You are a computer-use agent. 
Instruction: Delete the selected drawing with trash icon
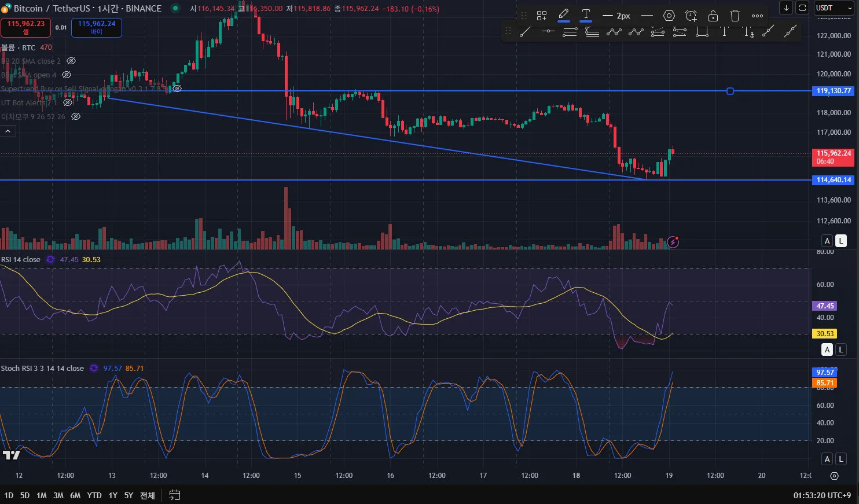click(735, 16)
